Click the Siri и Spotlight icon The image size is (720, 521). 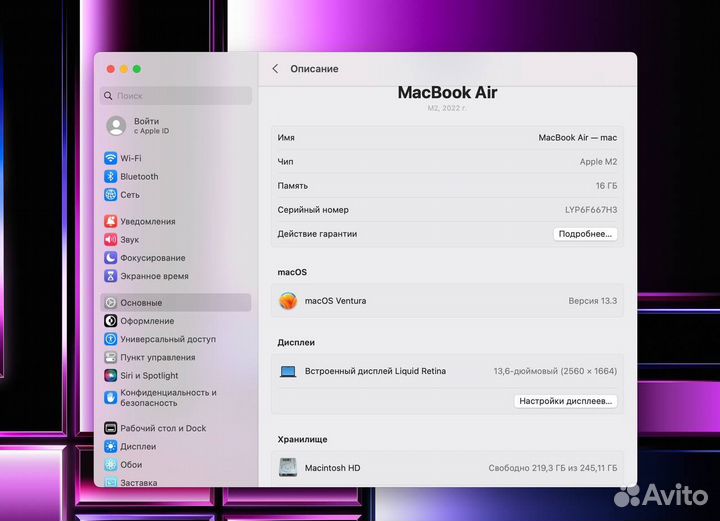[110, 375]
